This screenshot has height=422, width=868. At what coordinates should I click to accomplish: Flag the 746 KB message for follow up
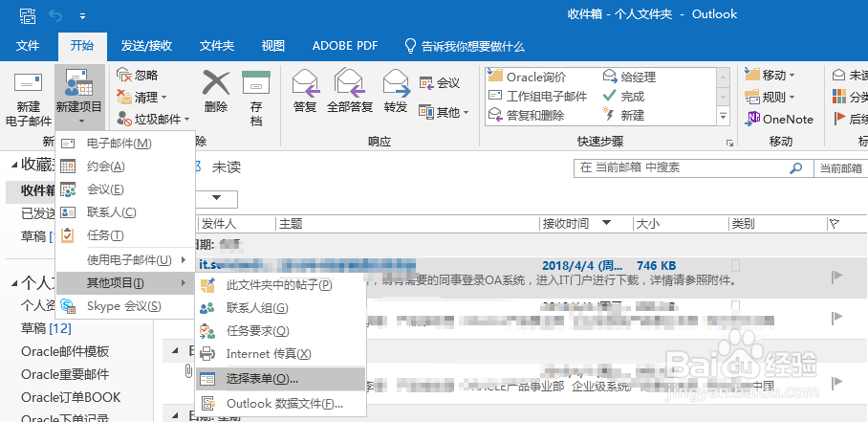[837, 278]
